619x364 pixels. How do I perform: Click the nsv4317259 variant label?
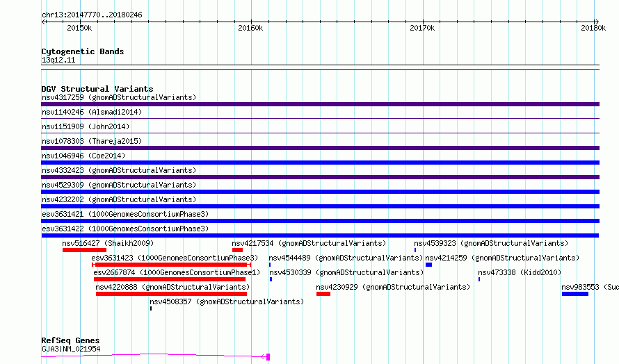[x=119, y=97]
